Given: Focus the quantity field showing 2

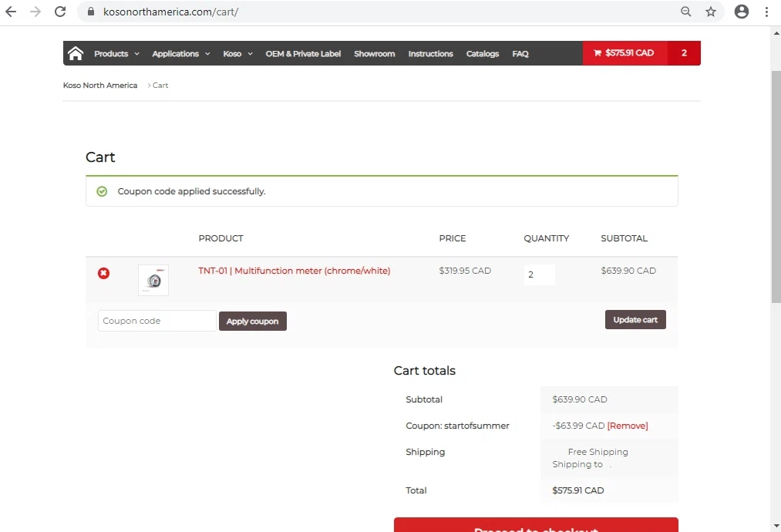Looking at the screenshot, I should coord(539,274).
